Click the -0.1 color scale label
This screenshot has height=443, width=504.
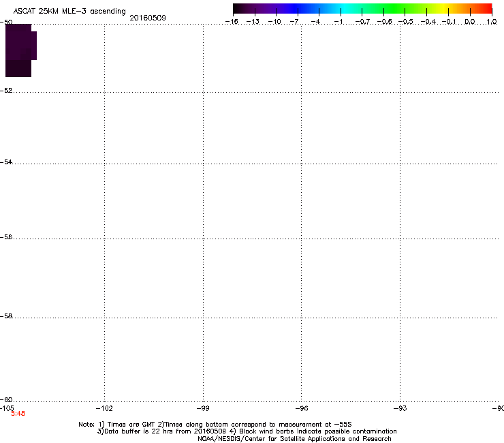tap(449, 22)
